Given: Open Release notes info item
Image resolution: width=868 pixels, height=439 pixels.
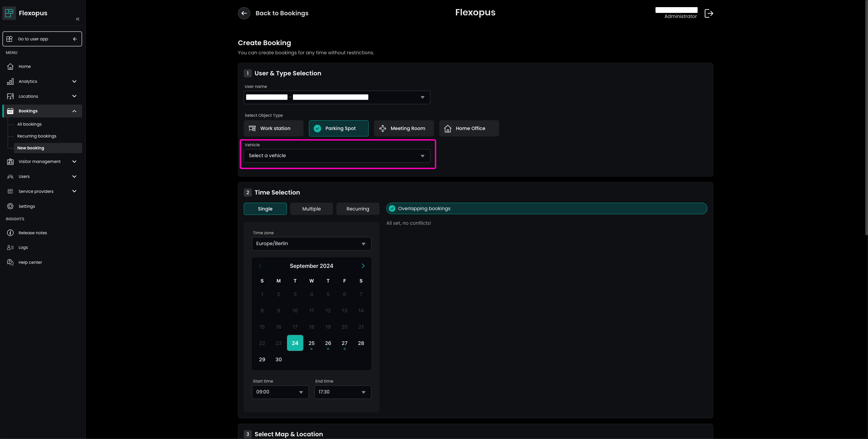Looking at the screenshot, I should click(x=33, y=233).
